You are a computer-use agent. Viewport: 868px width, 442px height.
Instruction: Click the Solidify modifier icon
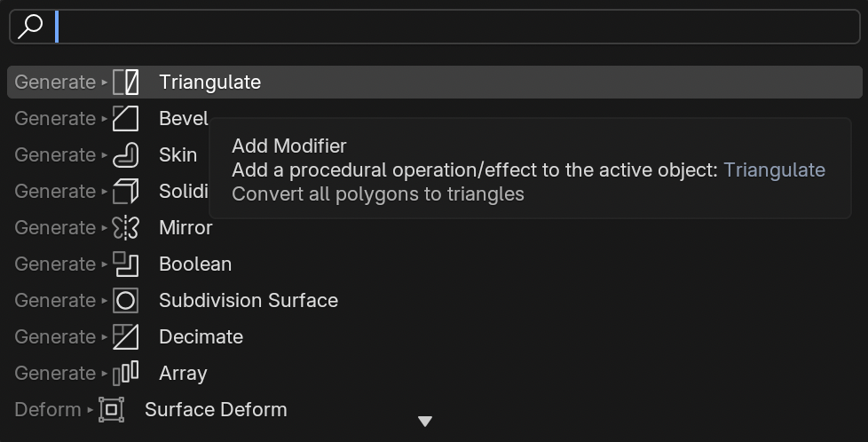click(126, 192)
